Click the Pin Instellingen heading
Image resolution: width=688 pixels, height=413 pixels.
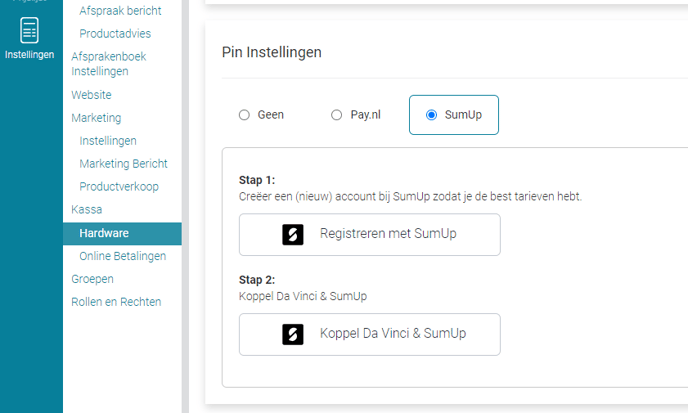coord(271,52)
